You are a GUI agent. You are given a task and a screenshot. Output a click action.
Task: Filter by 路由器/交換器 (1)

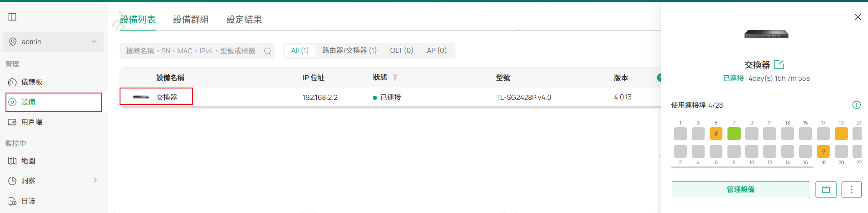pos(350,51)
